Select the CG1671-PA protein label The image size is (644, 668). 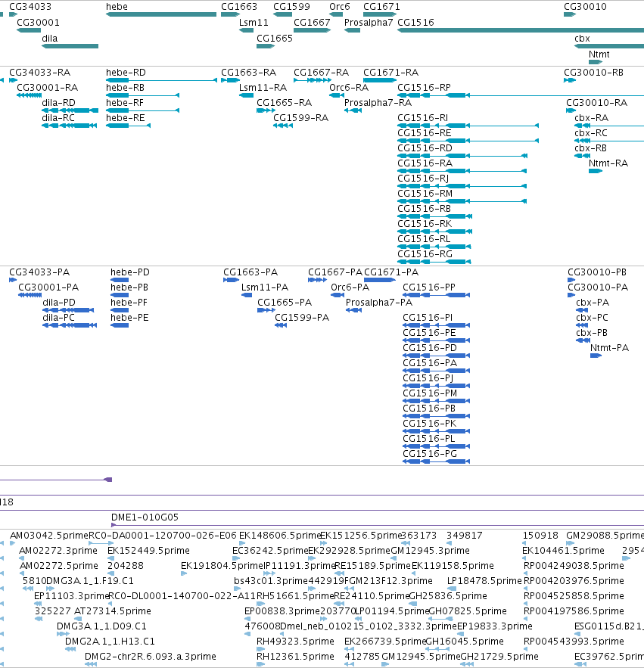(x=391, y=272)
